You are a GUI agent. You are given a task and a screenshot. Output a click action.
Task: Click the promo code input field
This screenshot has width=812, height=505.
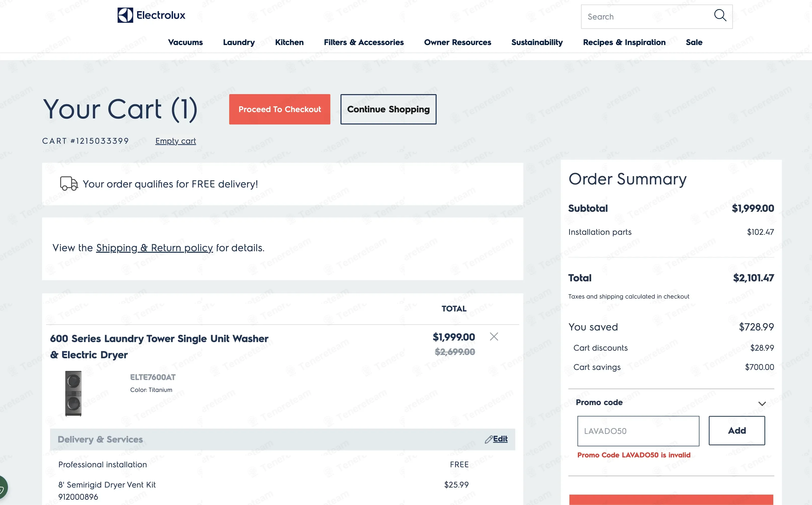(x=638, y=431)
